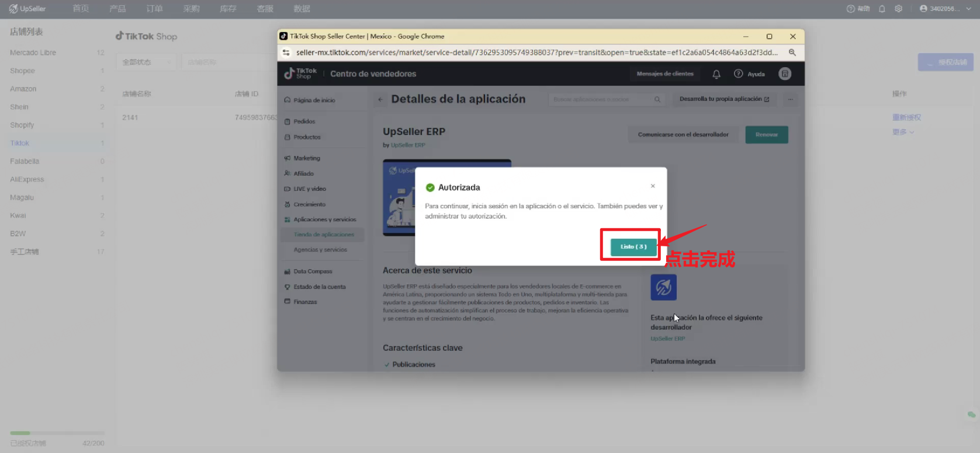Click the search magnifier in the app search box
Screen dimensions: 980x453
click(657, 100)
